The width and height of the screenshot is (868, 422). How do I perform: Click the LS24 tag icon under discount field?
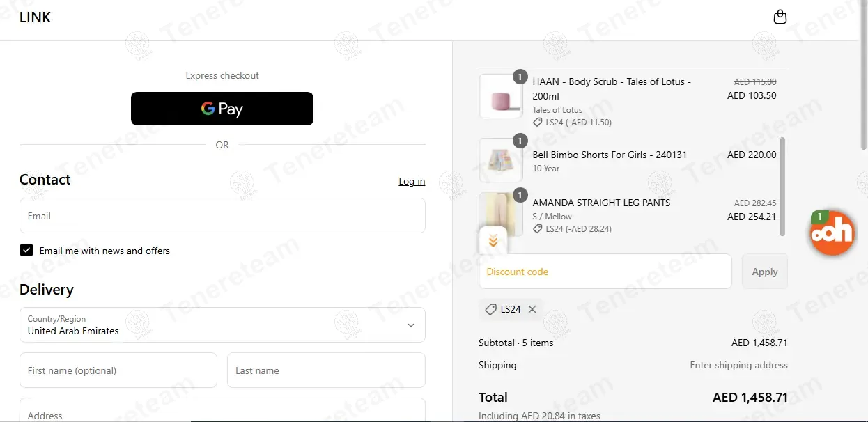(x=490, y=309)
